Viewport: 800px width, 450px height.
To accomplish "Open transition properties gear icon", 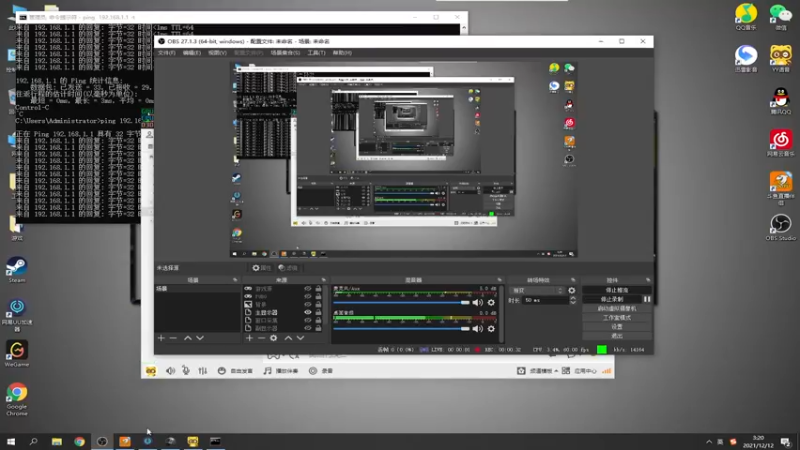I will pyautogui.click(x=572, y=290).
